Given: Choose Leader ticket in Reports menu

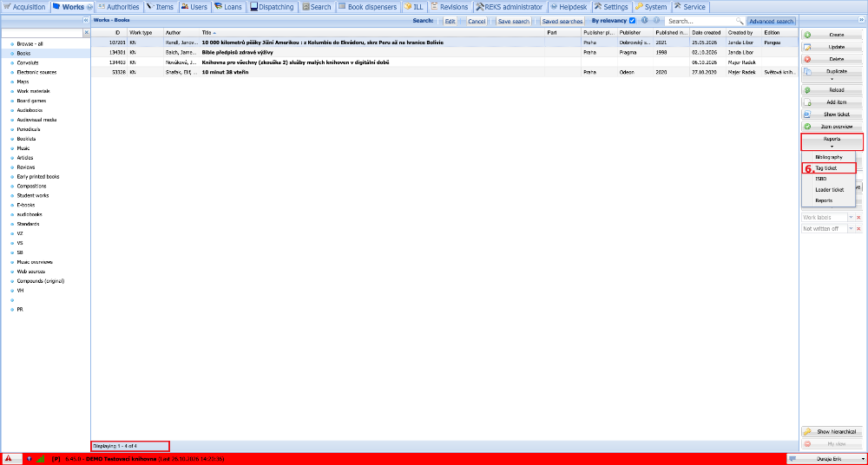Looking at the screenshot, I should [x=828, y=189].
